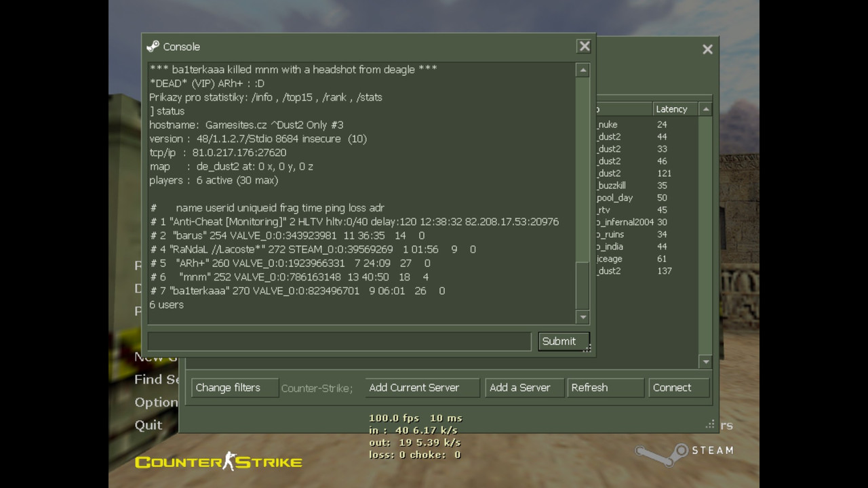
Task: Focus the console command input field
Action: coord(339,341)
